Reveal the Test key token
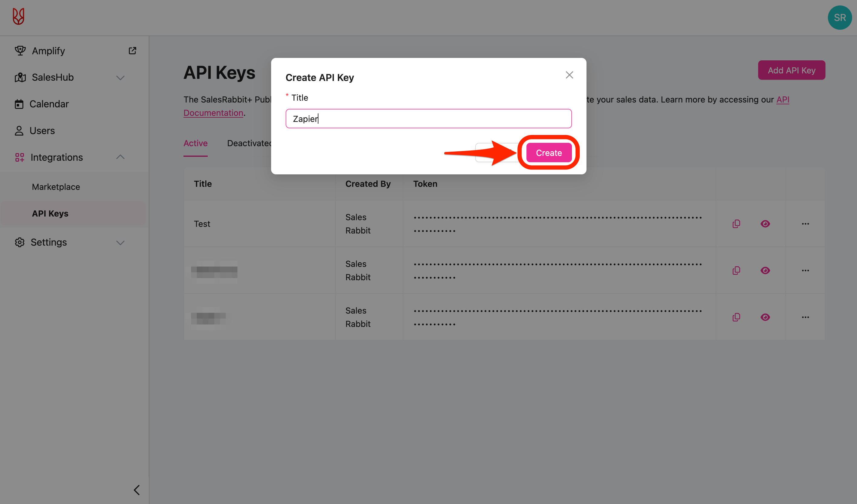857x504 pixels. click(765, 224)
